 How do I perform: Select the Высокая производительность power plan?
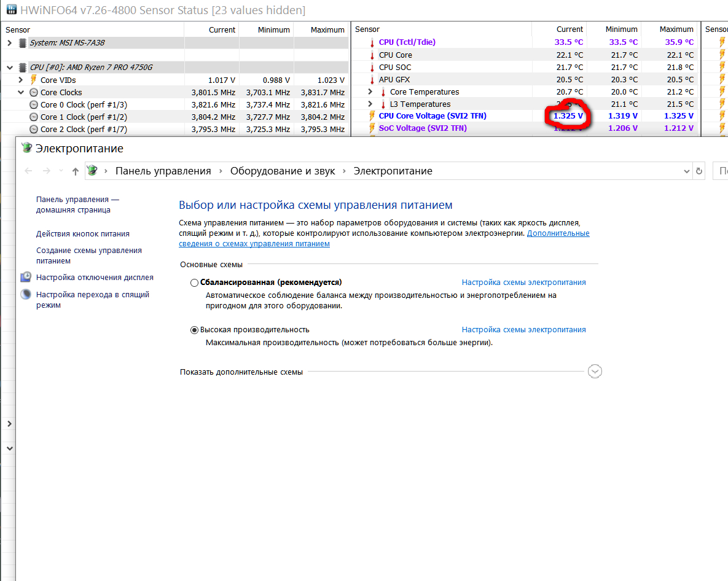click(195, 330)
